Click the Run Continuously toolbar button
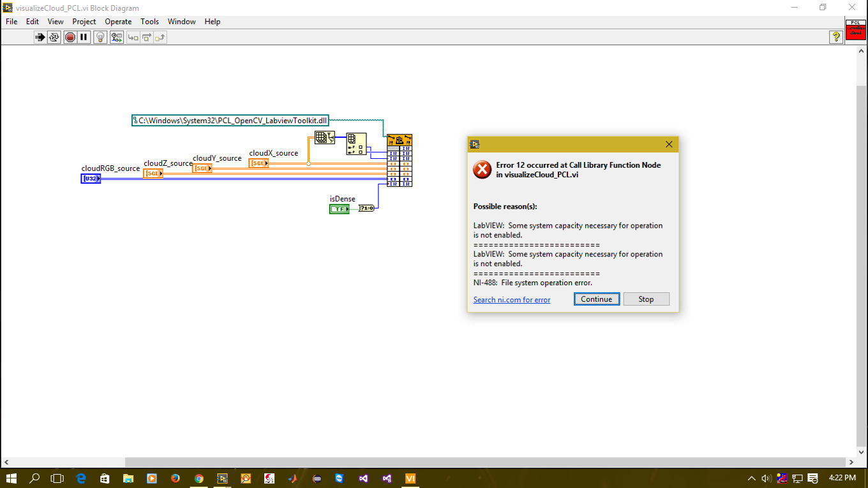Viewport: 868px width, 488px height. click(54, 38)
